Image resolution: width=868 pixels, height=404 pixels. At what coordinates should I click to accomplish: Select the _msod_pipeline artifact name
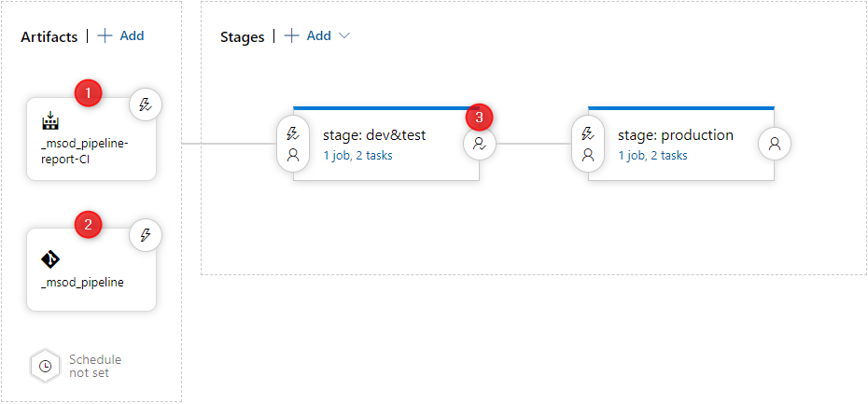pyautogui.click(x=82, y=283)
